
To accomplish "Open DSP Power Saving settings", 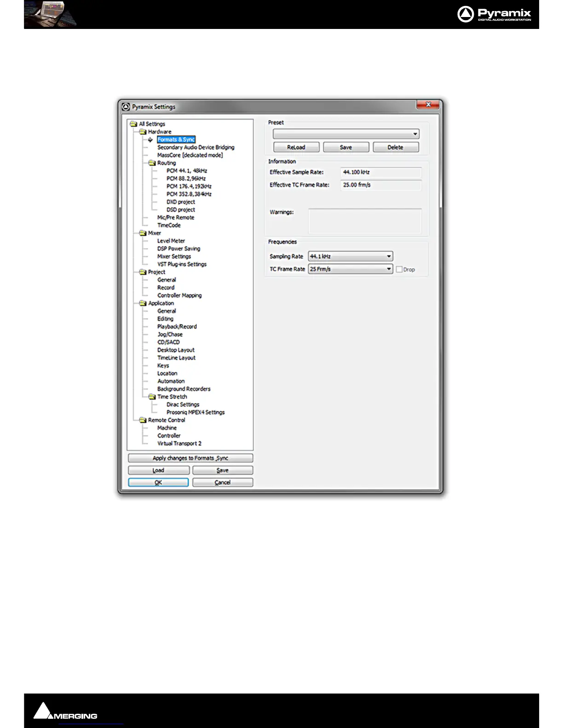I will 179,249.
